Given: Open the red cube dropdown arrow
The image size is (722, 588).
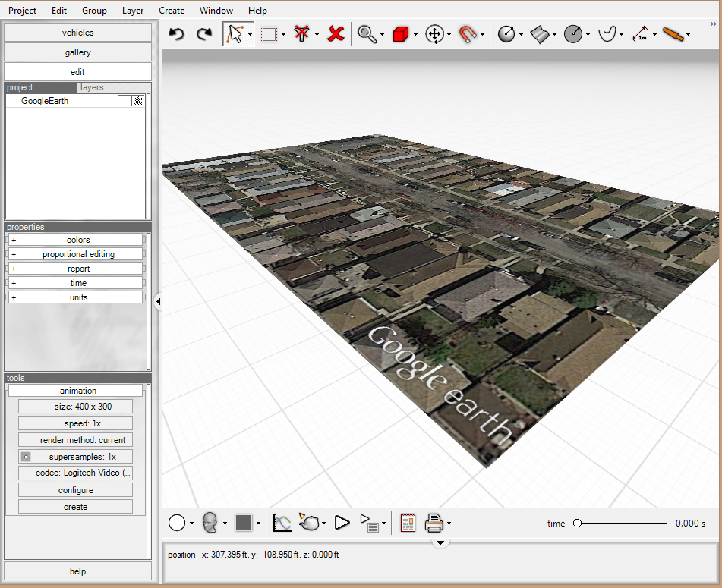Looking at the screenshot, I should (x=415, y=35).
